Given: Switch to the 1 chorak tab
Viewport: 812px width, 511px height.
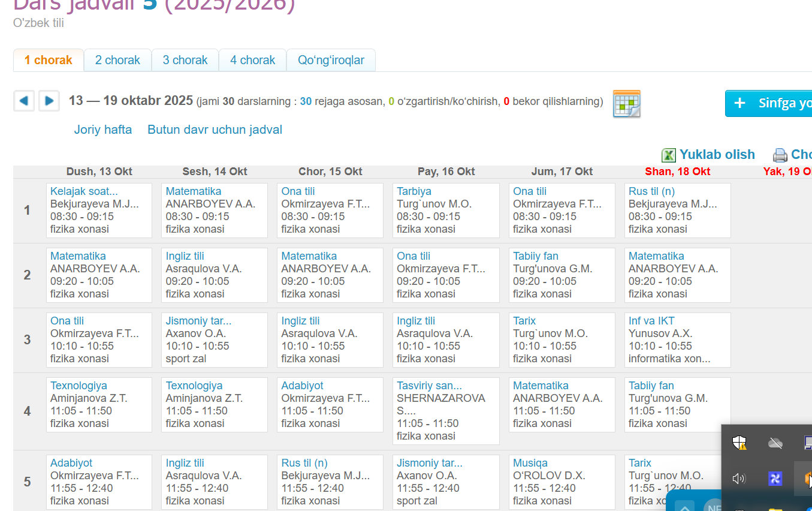Looking at the screenshot, I should pos(49,60).
